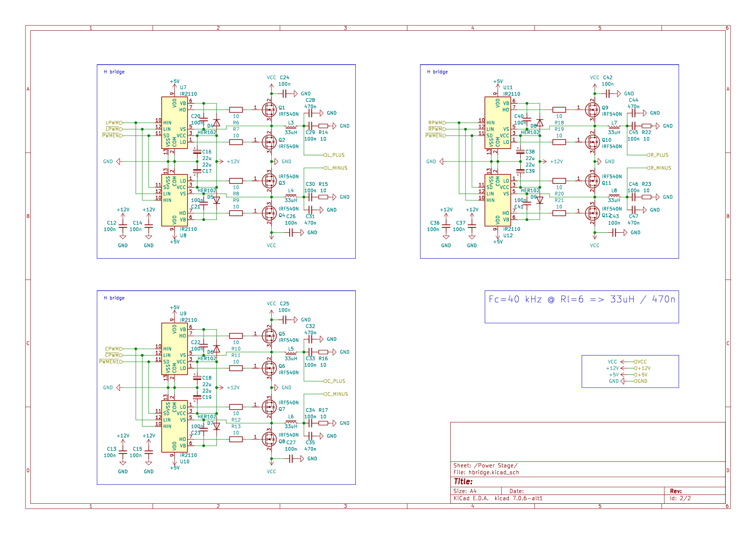The width and height of the screenshot is (756, 534).
Task: Click the 'Rev:' field
Action: click(x=676, y=491)
